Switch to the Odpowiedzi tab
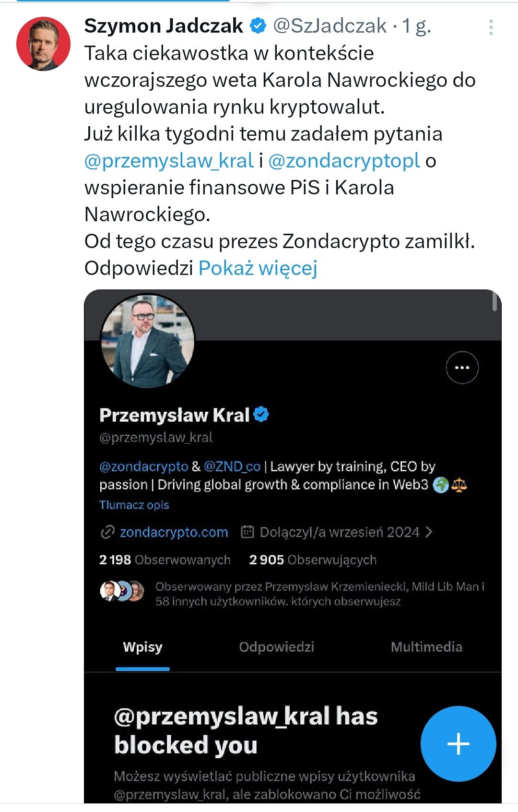This screenshot has width=518, height=812. click(x=276, y=647)
